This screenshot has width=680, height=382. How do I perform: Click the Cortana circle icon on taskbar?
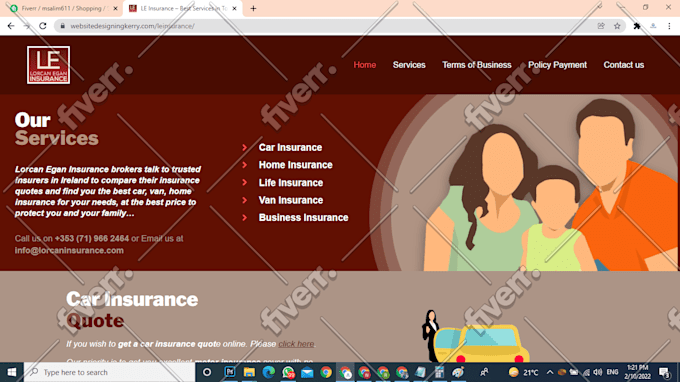(207, 372)
